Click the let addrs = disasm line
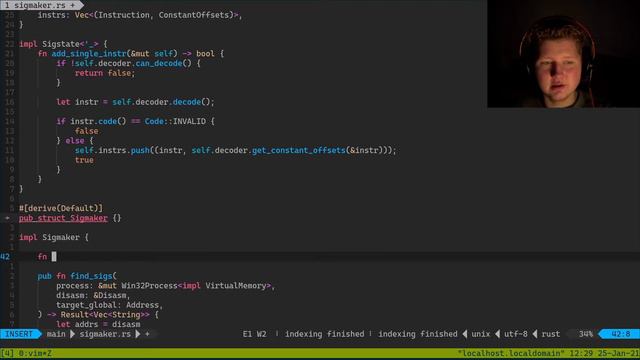This screenshot has height=360, width=640. [x=98, y=324]
